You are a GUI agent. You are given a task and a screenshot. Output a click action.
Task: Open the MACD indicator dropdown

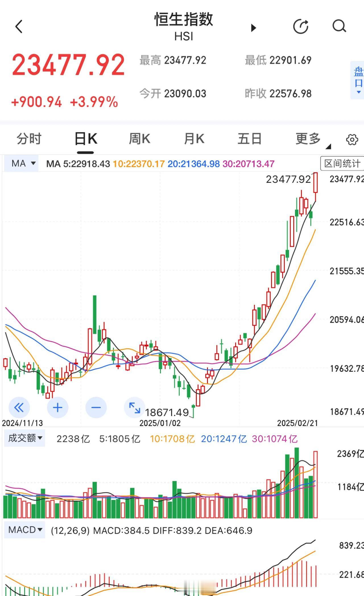[25, 530]
